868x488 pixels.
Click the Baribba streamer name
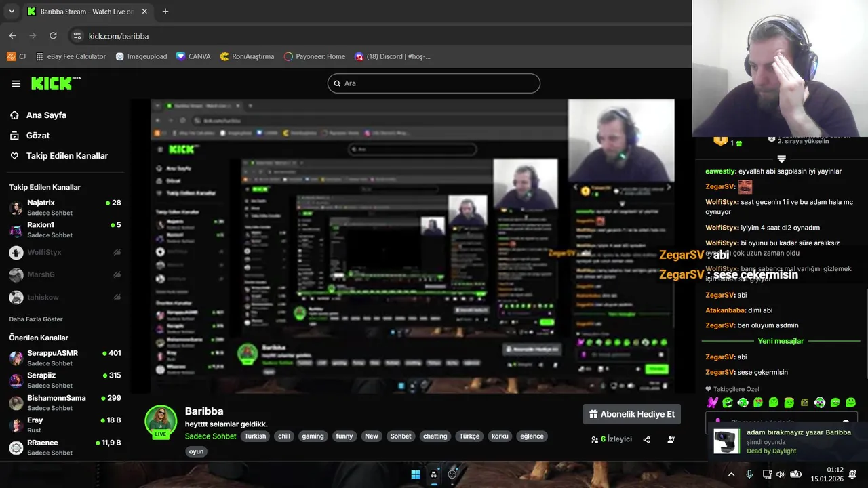204,411
